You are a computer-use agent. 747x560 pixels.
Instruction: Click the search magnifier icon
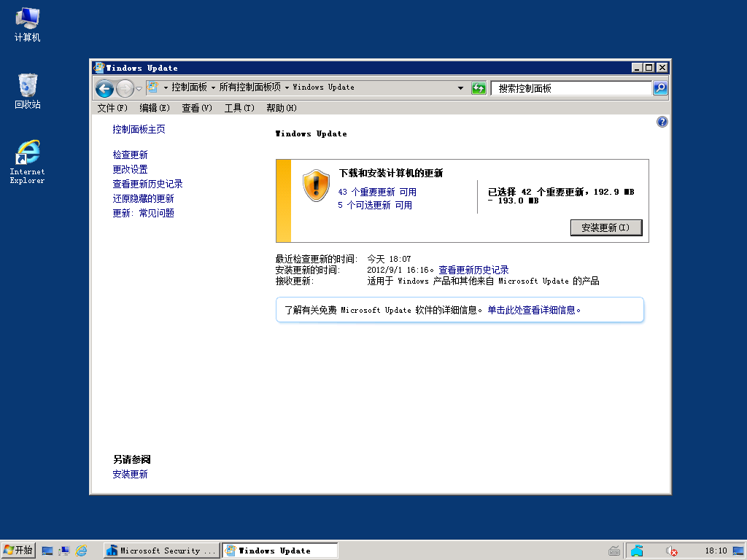[660, 88]
